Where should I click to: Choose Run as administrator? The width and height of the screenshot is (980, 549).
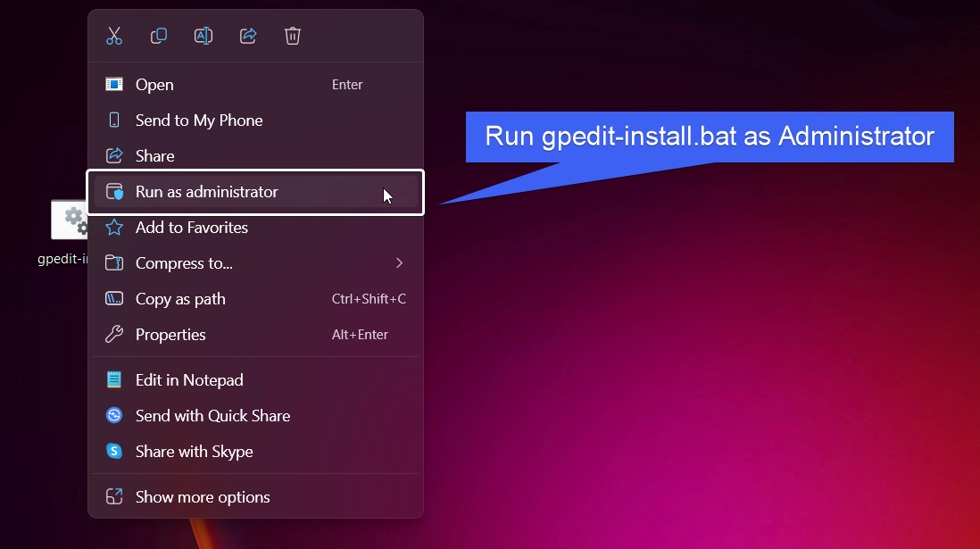pos(255,191)
